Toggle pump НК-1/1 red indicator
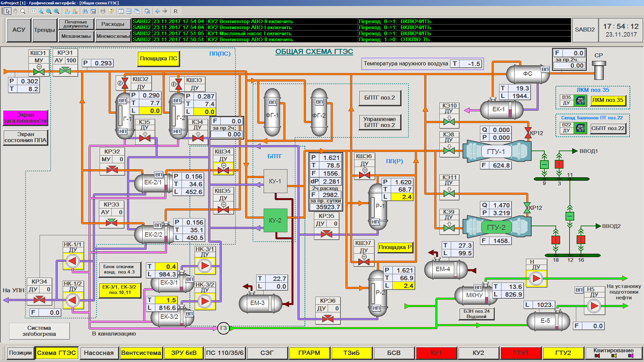This screenshot has width=644, height=362. point(73,261)
